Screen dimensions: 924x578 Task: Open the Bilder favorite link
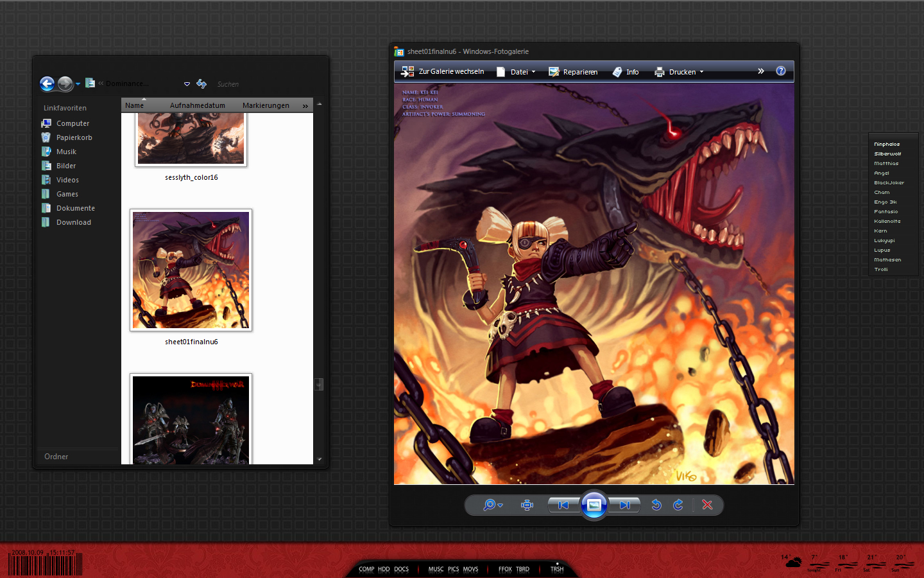click(x=59, y=166)
